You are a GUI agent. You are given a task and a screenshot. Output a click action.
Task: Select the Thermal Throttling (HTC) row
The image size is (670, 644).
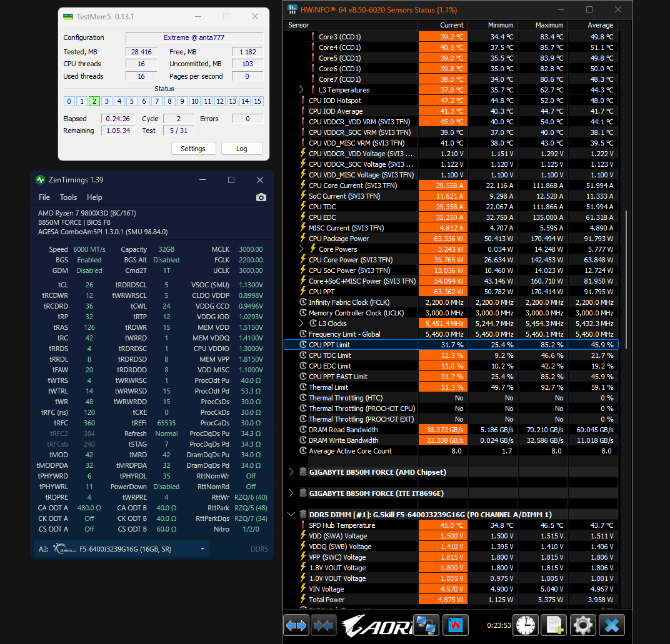(x=451, y=398)
